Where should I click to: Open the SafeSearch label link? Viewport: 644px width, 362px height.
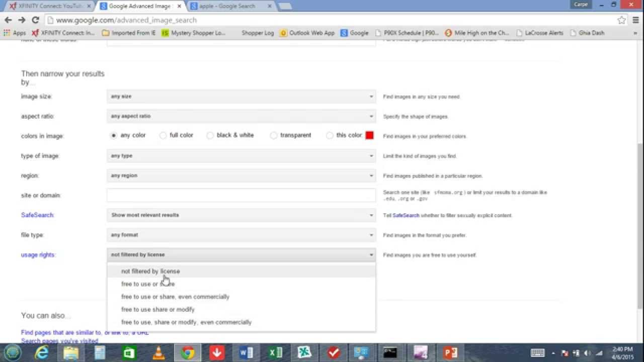click(x=37, y=215)
